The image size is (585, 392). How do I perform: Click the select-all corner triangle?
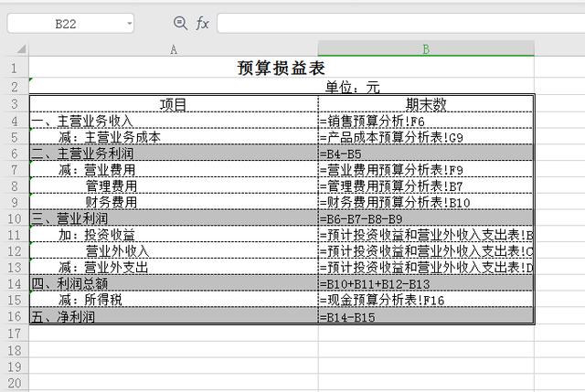tap(21, 48)
